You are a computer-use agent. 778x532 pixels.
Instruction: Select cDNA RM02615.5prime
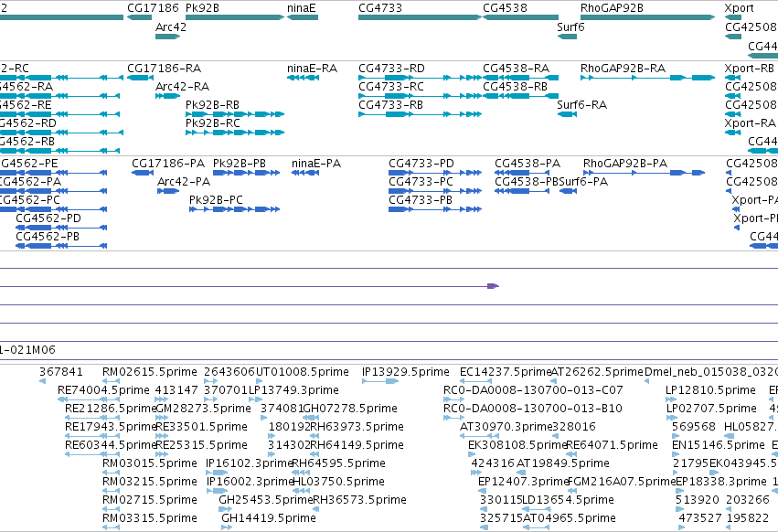pos(149,372)
